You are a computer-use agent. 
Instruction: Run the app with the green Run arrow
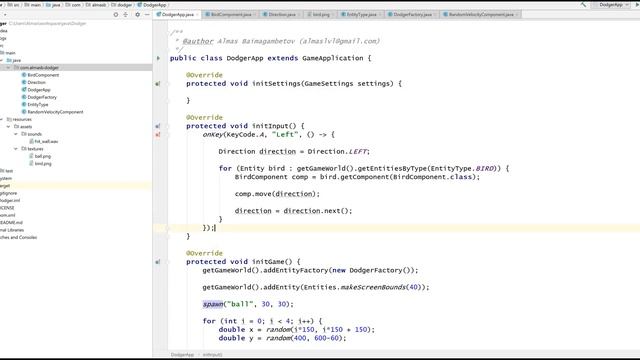(x=637, y=4)
